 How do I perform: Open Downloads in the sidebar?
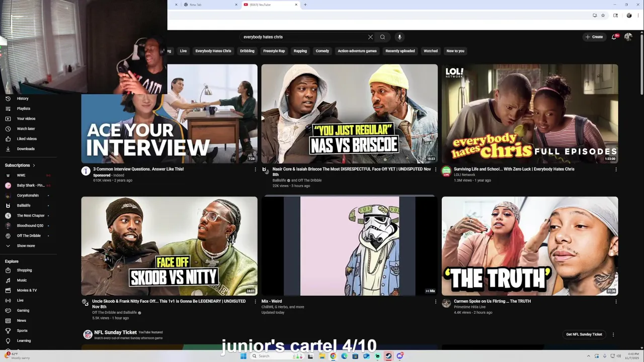pyautogui.click(x=26, y=149)
